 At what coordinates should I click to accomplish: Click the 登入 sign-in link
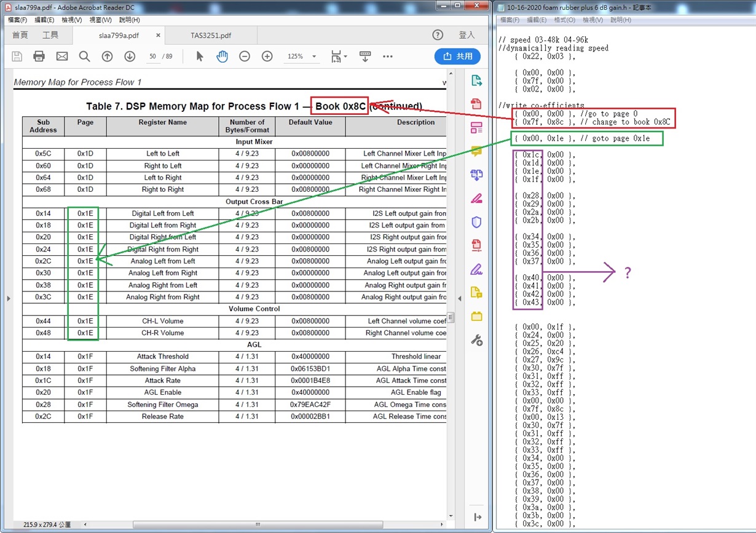coord(467,35)
